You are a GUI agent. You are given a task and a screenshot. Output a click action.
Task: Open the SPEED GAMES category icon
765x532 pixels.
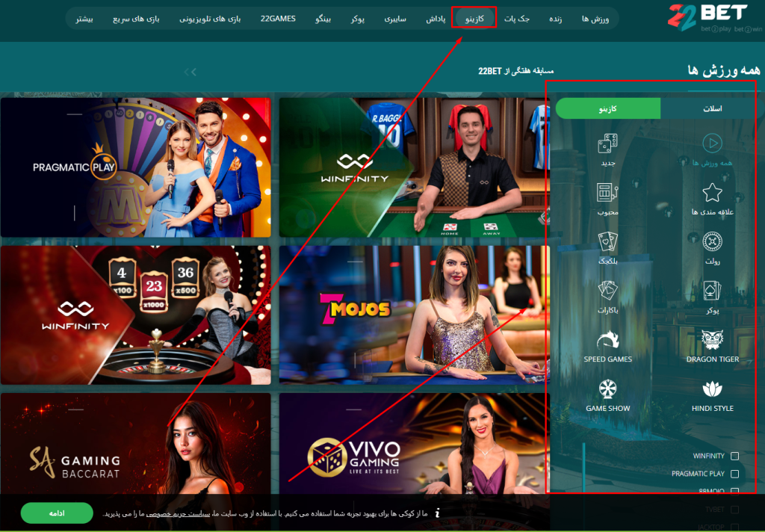[x=607, y=340]
